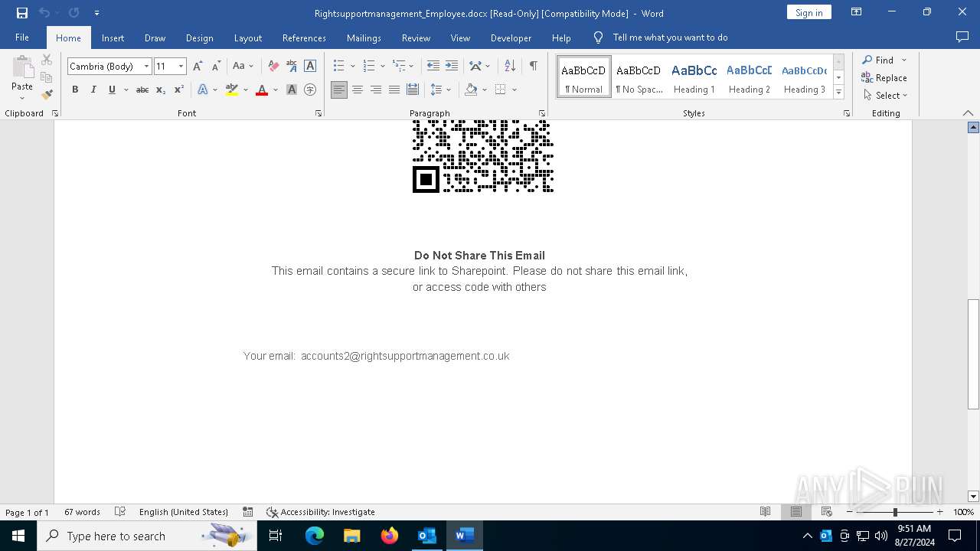Click the Windows taskbar search box
The width and height of the screenshot is (980, 551).
[146, 536]
